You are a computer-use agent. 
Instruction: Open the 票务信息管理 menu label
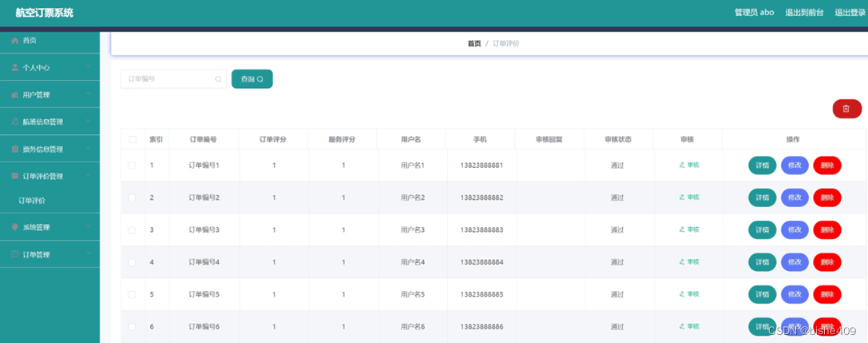point(42,149)
